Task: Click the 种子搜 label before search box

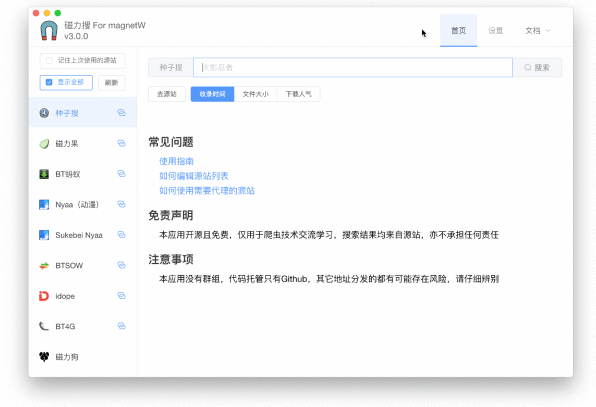Action: [x=171, y=67]
